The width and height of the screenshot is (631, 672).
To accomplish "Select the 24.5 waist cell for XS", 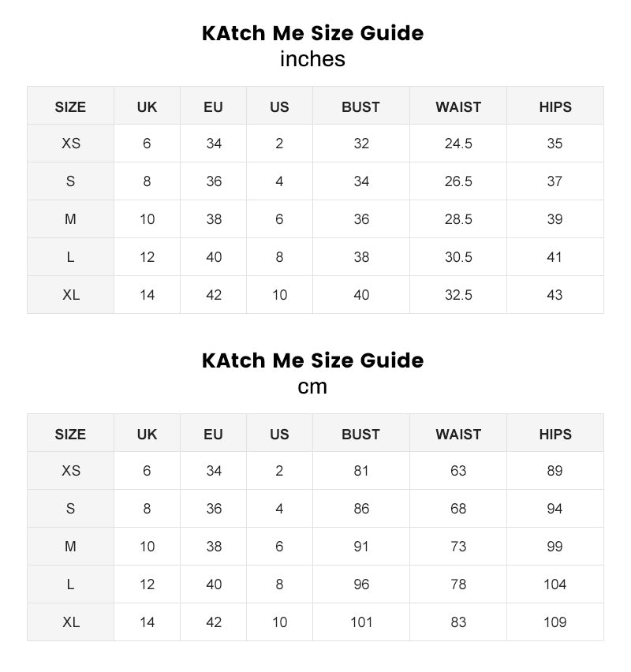I will pyautogui.click(x=458, y=144).
